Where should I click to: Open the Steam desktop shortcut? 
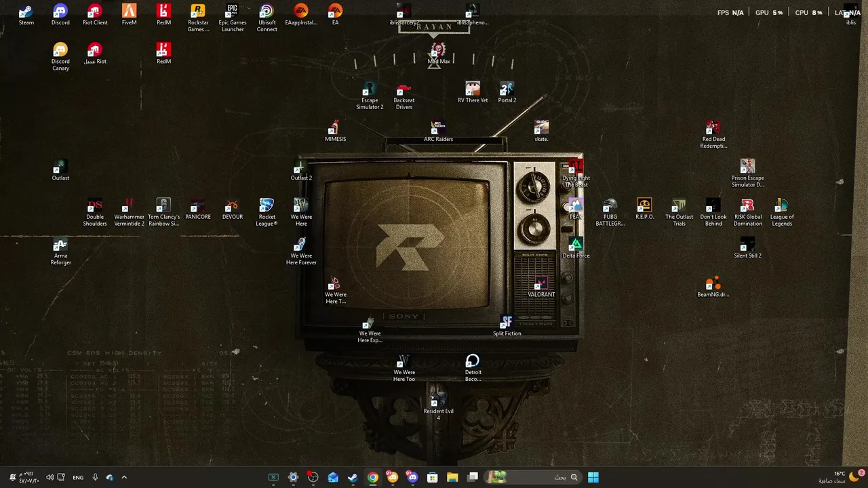click(26, 15)
